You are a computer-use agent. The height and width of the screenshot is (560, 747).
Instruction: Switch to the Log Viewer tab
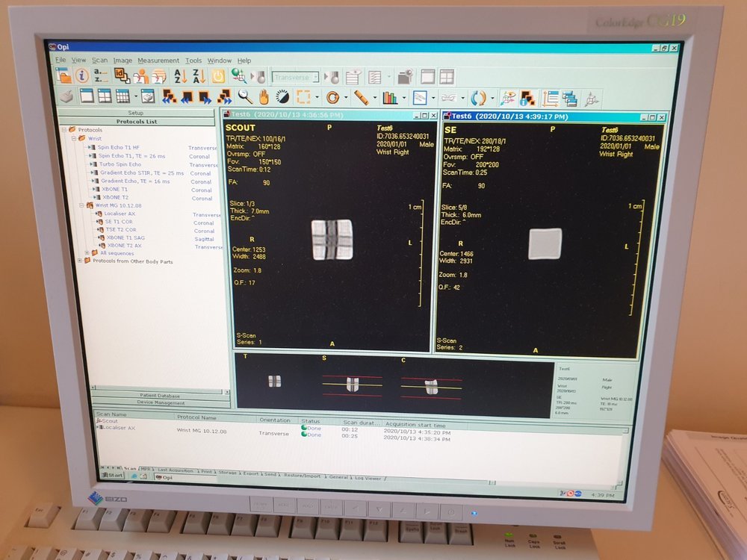[368, 478]
